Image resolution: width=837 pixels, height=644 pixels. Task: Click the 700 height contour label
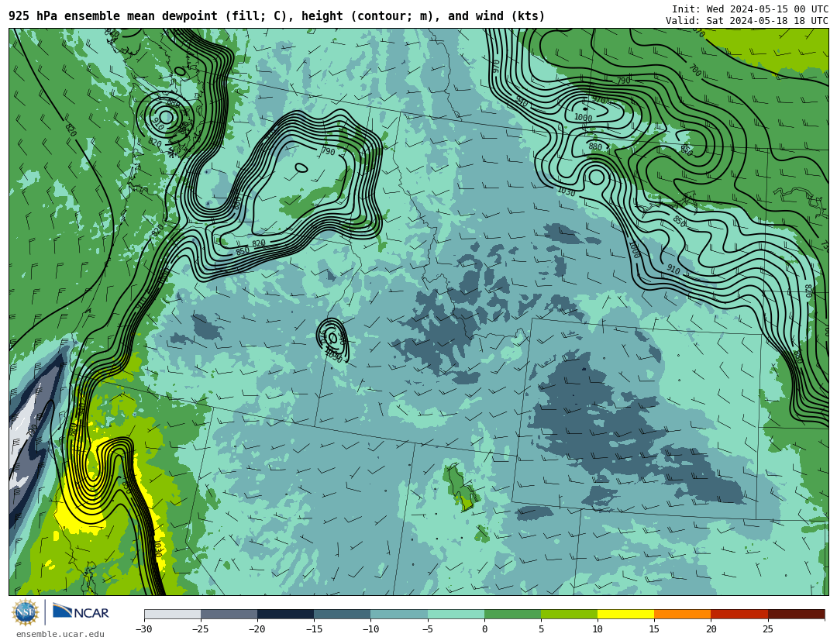click(x=694, y=71)
